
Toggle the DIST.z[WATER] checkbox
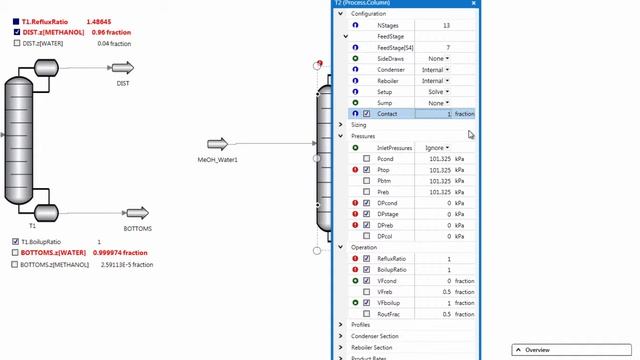click(x=17, y=43)
